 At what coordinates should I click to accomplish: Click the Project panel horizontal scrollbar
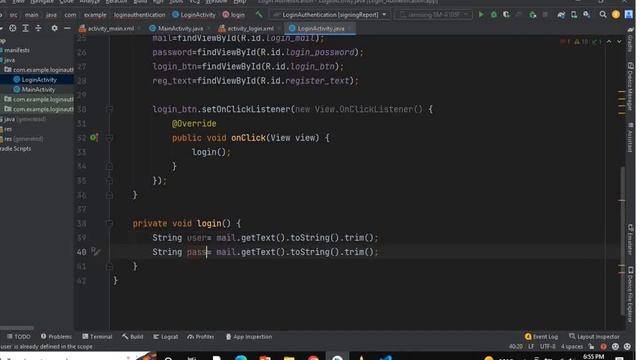click(x=17, y=327)
